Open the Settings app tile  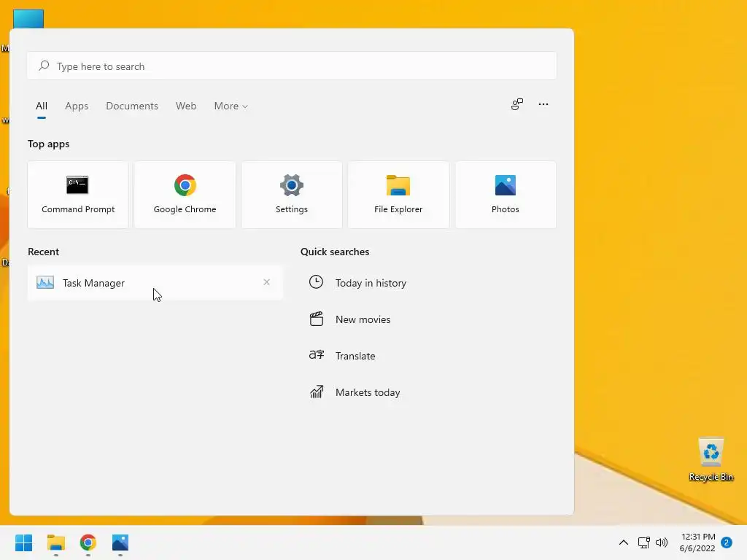pyautogui.click(x=292, y=195)
